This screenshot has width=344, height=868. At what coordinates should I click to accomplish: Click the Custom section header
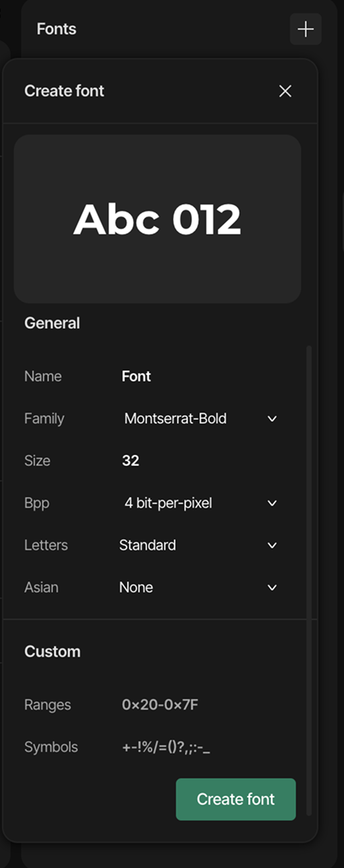pyautogui.click(x=52, y=652)
